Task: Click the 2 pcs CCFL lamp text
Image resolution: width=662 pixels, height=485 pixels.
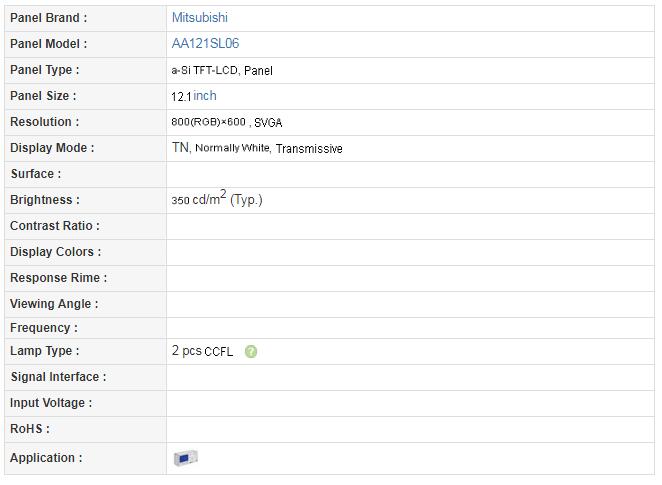Action: pyautogui.click(x=202, y=351)
